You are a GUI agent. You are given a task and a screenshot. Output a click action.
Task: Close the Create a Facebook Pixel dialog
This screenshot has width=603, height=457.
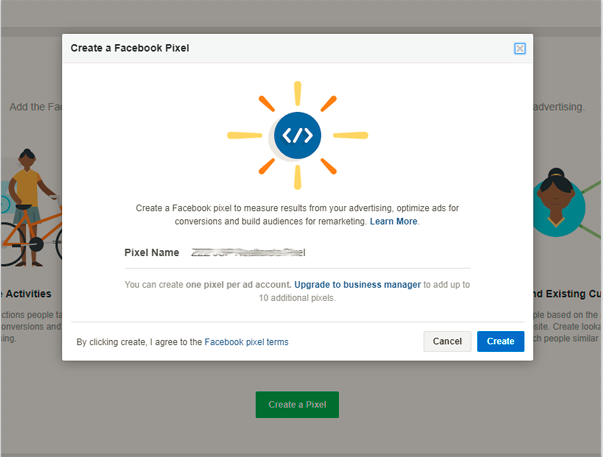tap(520, 48)
